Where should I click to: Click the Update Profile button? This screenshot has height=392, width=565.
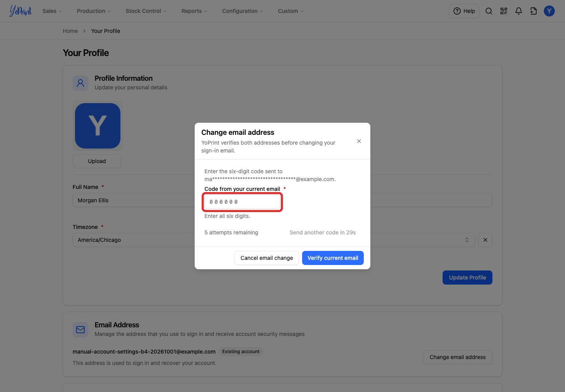point(467,278)
